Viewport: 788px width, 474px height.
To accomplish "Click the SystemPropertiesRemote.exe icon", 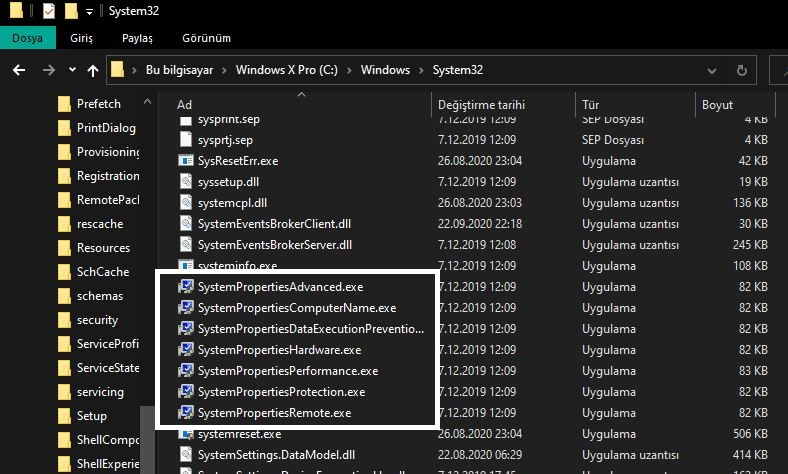I will pos(186,413).
